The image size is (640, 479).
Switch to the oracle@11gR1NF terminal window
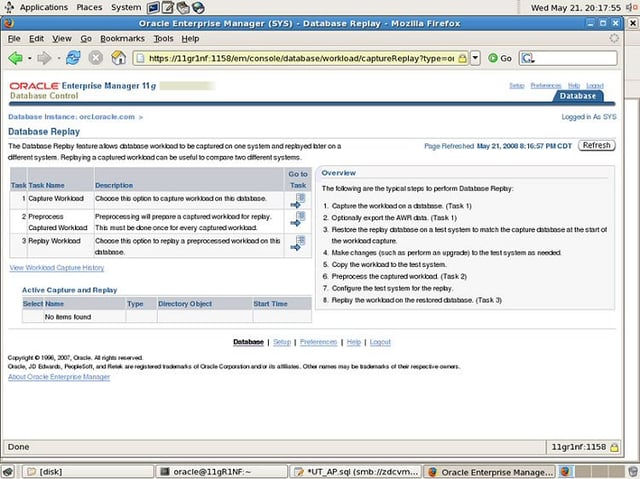click(x=222, y=472)
